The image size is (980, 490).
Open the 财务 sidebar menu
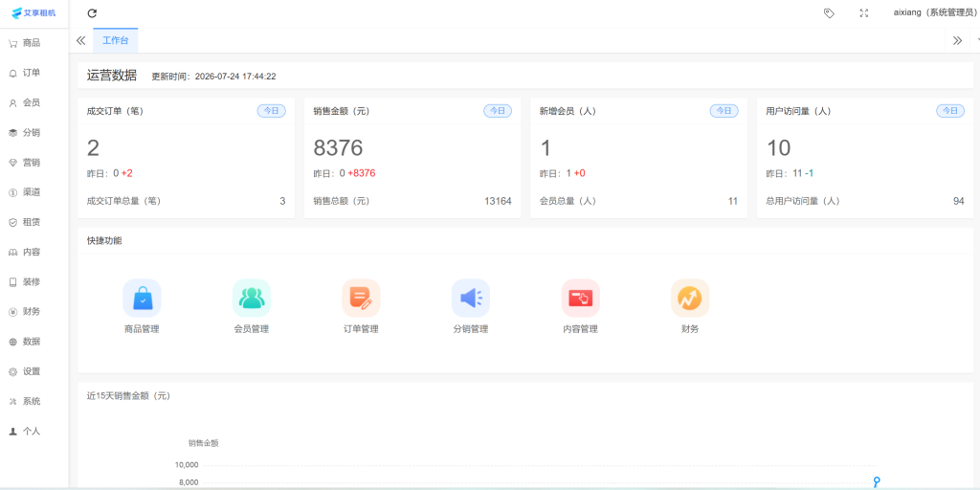click(33, 311)
